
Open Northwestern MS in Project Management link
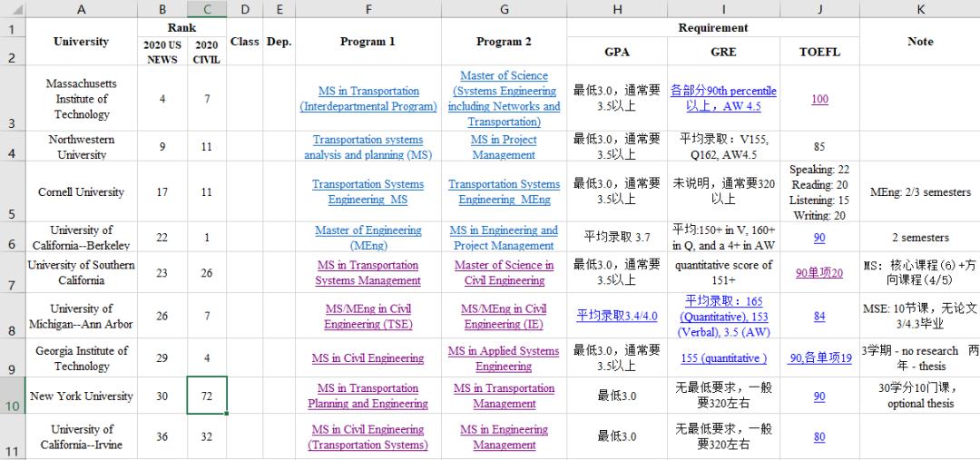tap(504, 147)
